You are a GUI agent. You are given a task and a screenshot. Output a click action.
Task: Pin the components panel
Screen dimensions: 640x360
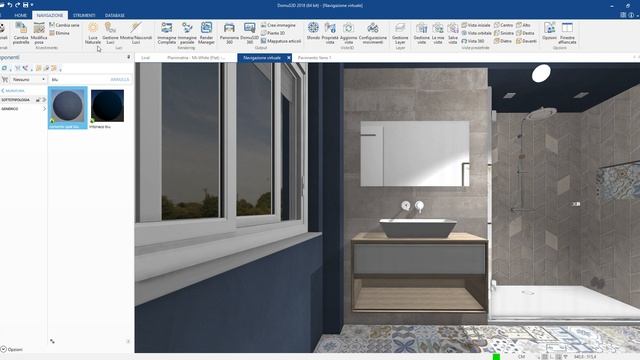pos(129,57)
